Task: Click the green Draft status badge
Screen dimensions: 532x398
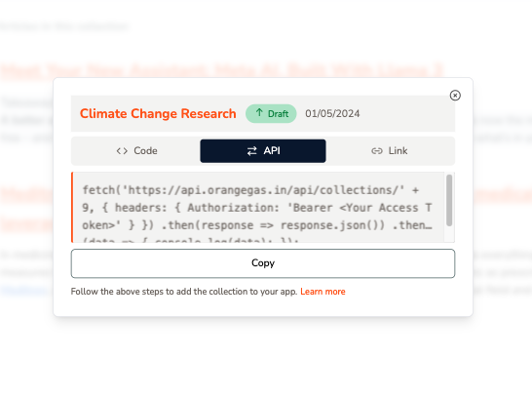Action: click(x=271, y=113)
